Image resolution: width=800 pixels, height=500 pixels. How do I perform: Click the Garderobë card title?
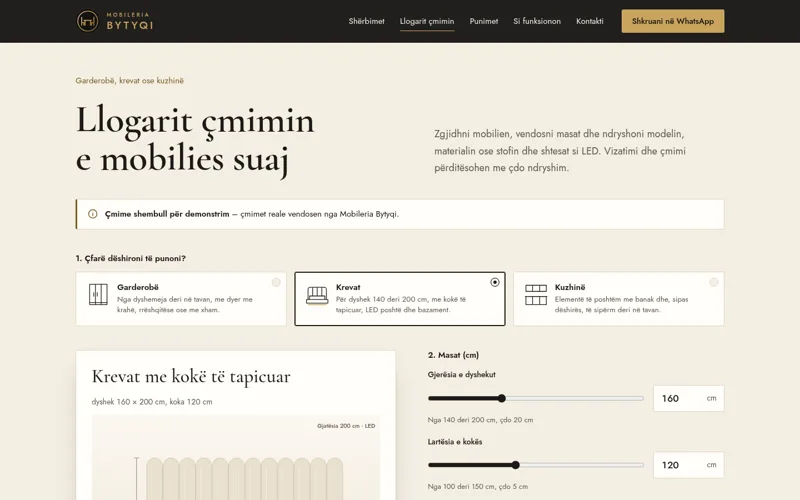138,287
